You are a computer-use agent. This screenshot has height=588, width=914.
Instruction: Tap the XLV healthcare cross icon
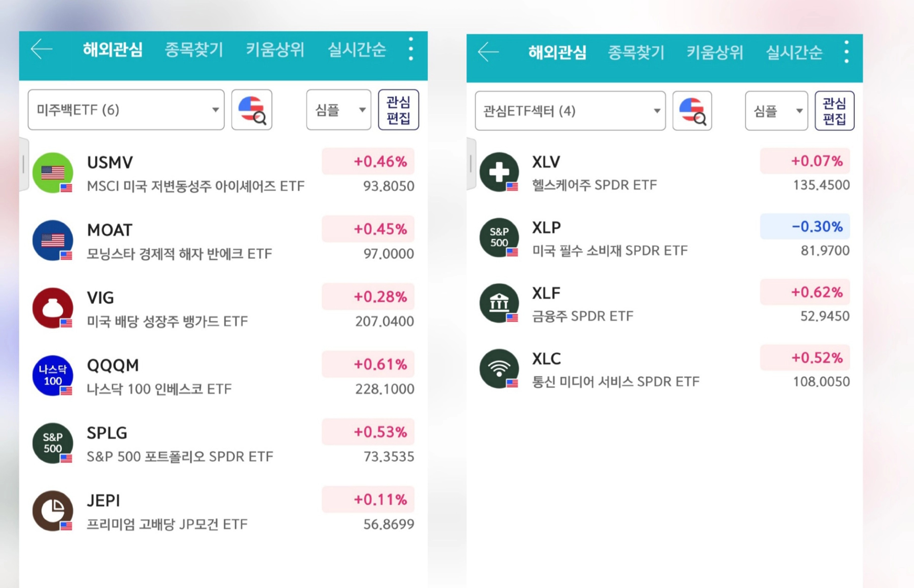pyautogui.click(x=499, y=172)
